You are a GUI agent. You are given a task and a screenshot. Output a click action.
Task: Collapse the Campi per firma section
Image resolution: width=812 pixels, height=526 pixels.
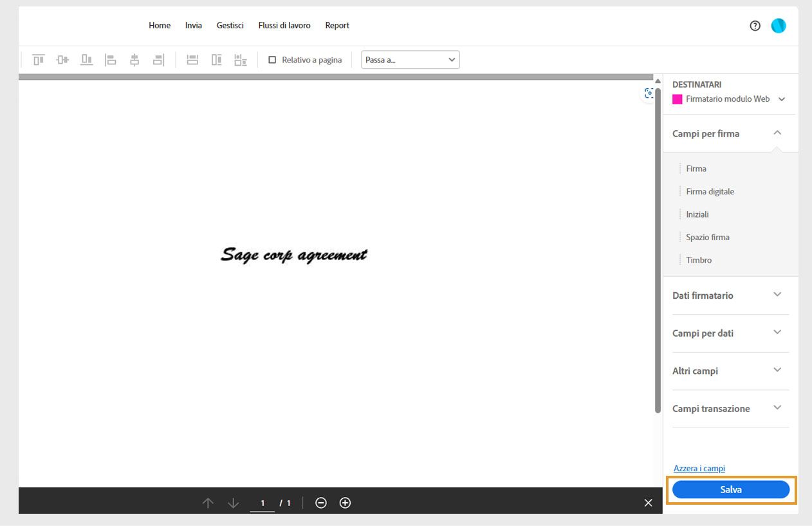pos(777,133)
